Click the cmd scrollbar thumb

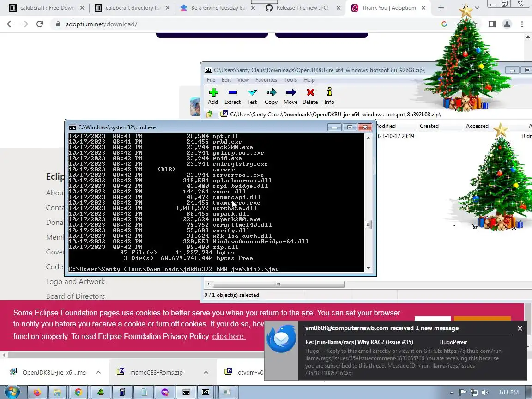tap(369, 224)
